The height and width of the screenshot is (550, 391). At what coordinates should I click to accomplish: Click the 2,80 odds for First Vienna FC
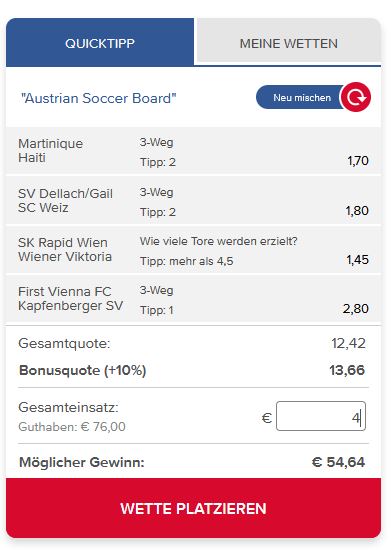(356, 309)
